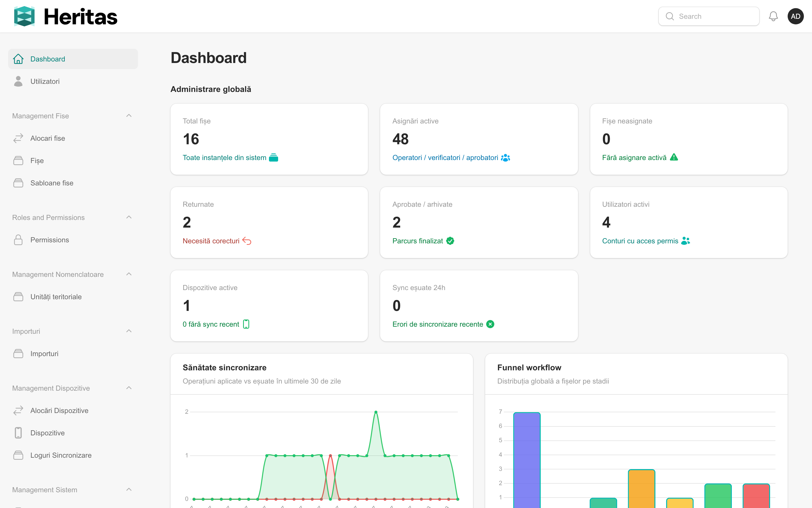812x508 pixels.
Task: Click the Alocări Dispozitive arrows icon
Action: (x=18, y=410)
